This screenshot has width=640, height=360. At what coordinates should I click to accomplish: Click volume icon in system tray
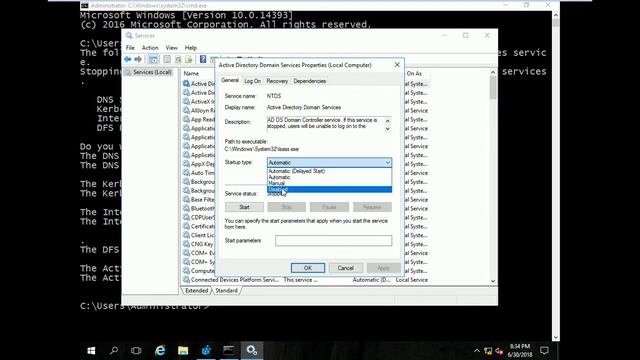click(x=499, y=351)
